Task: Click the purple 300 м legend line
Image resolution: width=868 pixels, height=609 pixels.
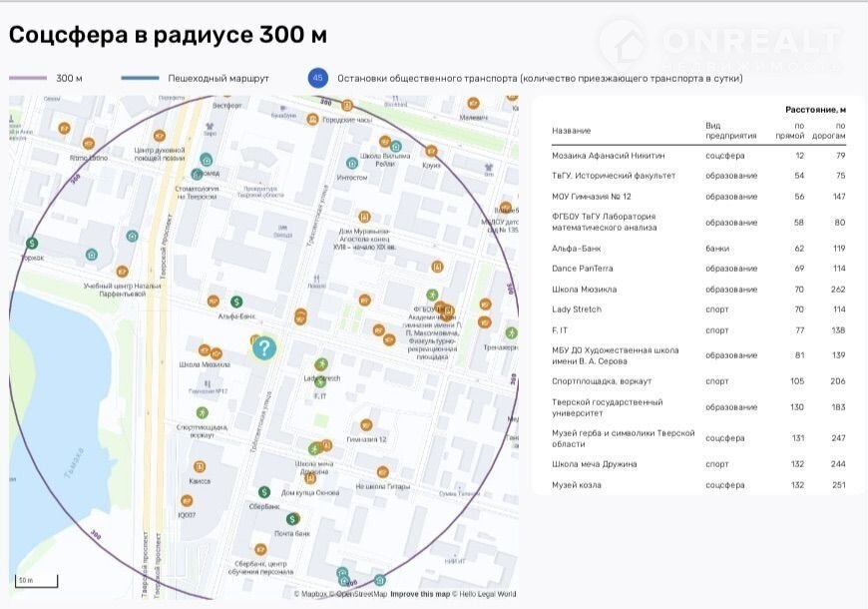Action: click(x=28, y=78)
